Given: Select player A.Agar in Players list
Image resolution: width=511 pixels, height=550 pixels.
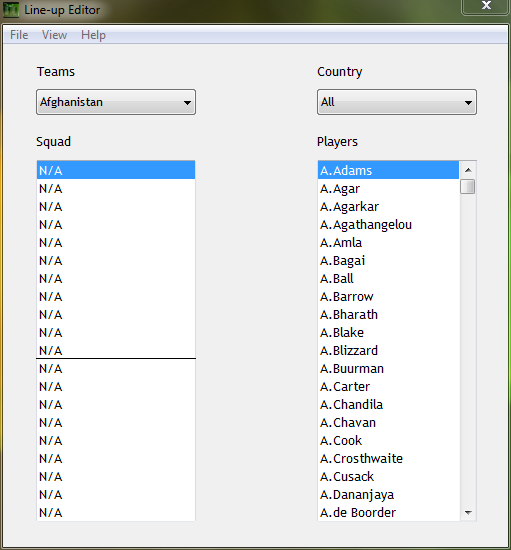Looking at the screenshot, I should click(x=389, y=189).
